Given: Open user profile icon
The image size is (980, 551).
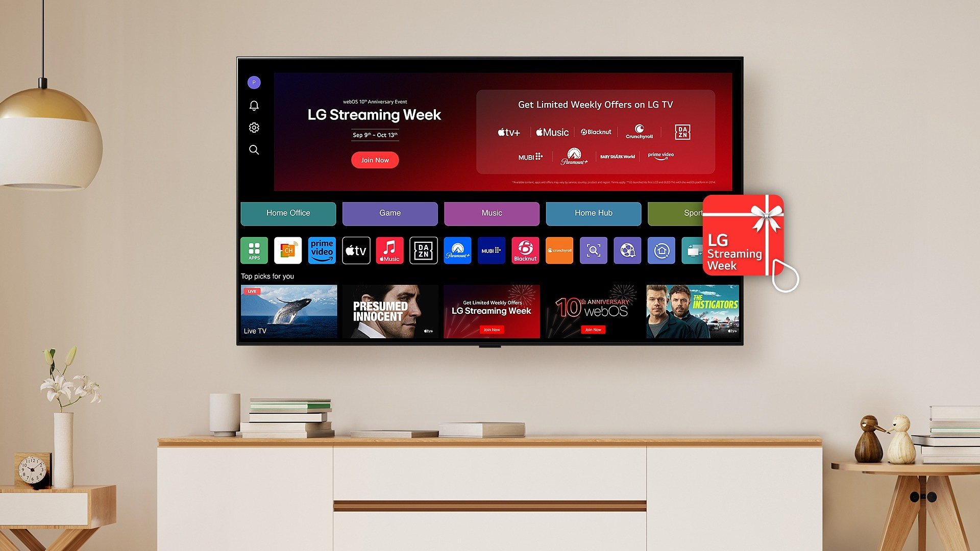Looking at the screenshot, I should [253, 82].
